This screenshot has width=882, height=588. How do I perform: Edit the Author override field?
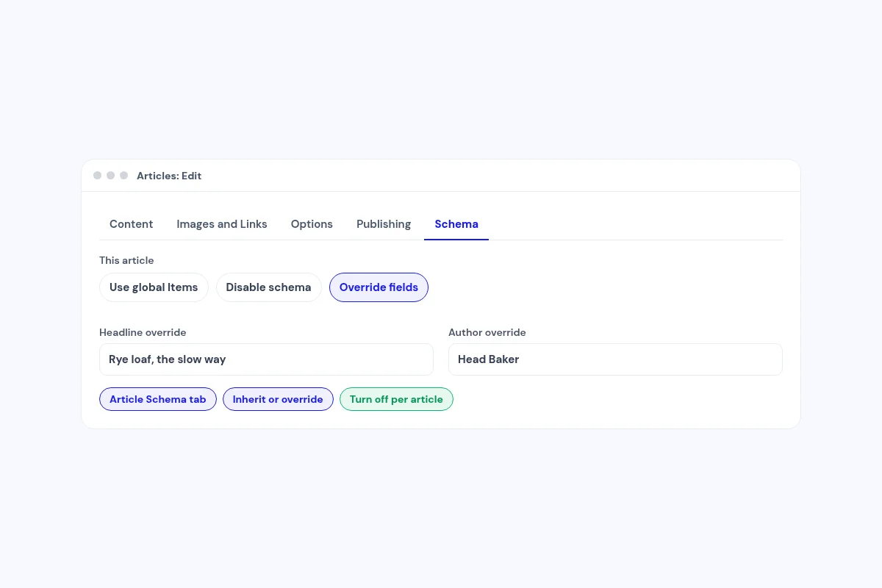point(615,359)
